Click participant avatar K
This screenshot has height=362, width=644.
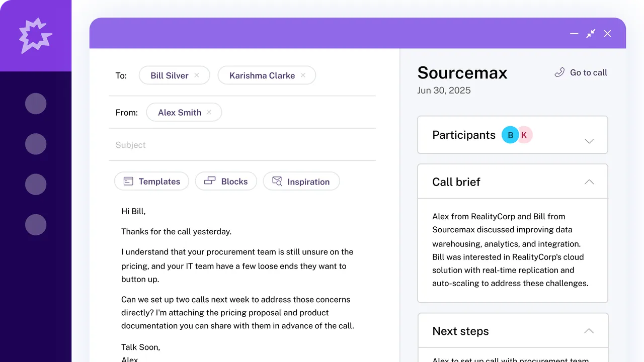(524, 135)
